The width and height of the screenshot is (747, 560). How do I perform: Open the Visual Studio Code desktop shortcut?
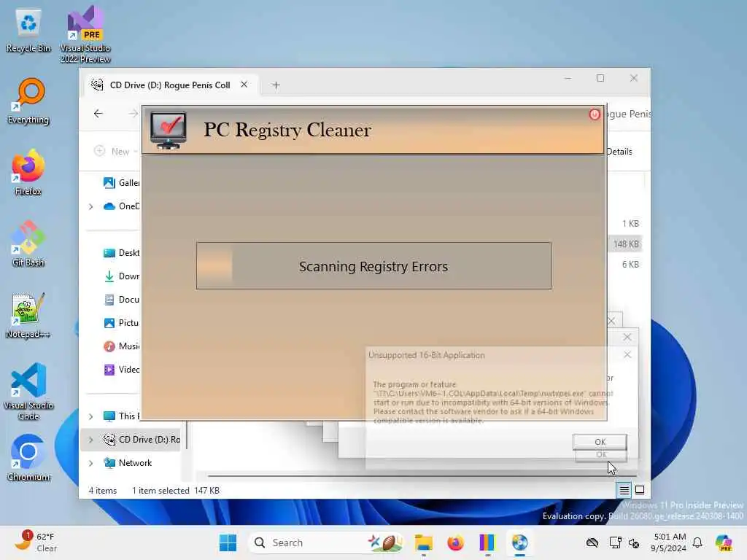(28, 392)
